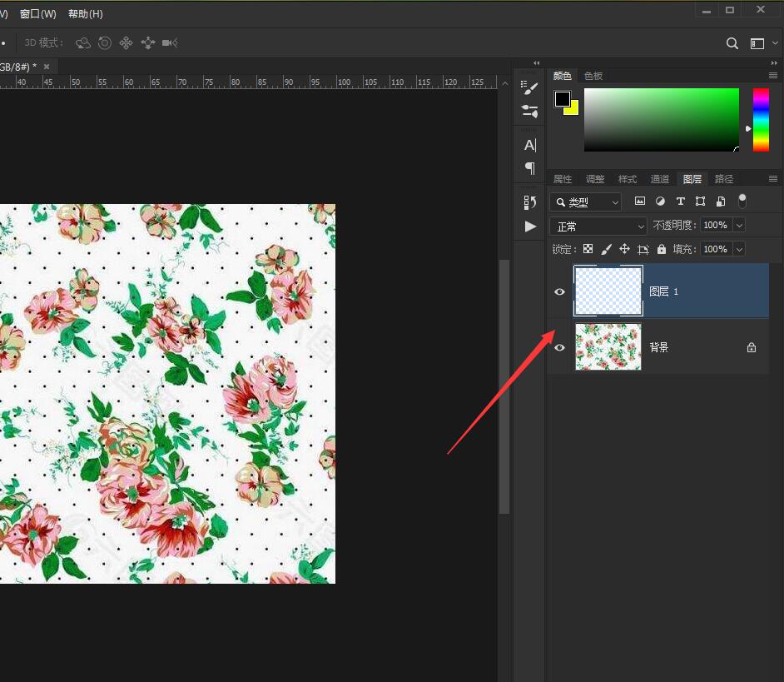Open the 正常 blend mode dropdown
The height and width of the screenshot is (682, 784).
click(598, 226)
